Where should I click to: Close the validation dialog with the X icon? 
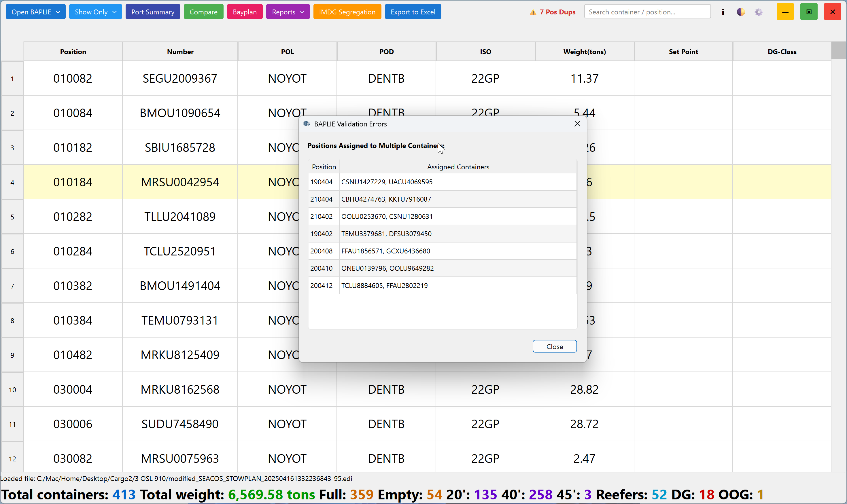577,124
